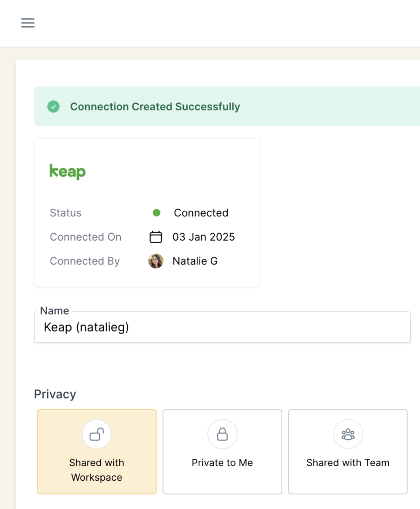Select the Private to Me privacy option
The height and width of the screenshot is (509, 420).
pos(222,462)
